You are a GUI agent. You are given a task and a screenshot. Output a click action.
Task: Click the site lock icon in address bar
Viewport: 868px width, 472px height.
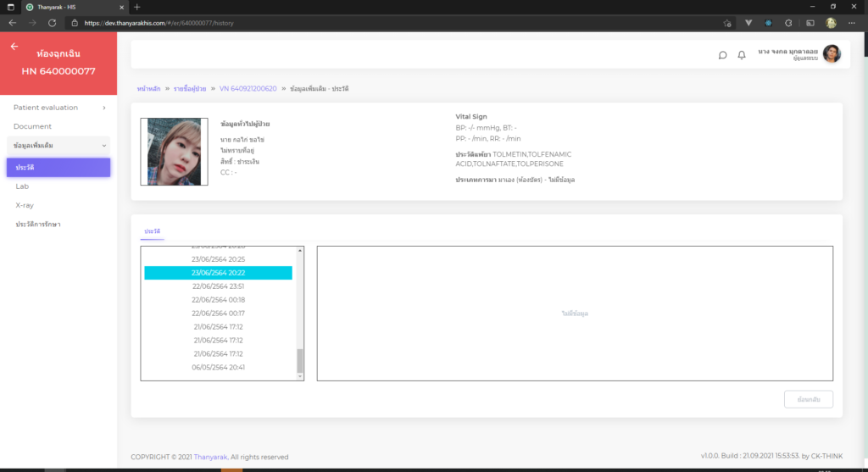click(x=75, y=23)
